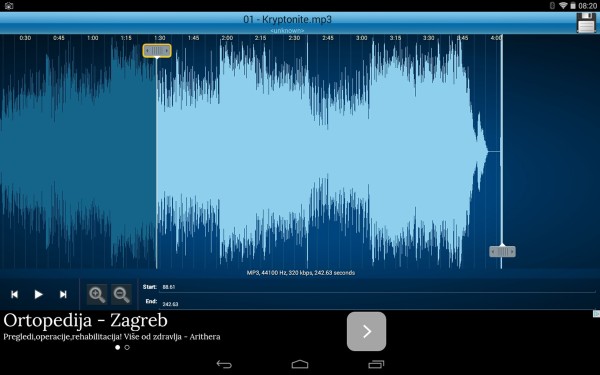Select first ad page indicator dot
600x375 pixels.
117,347
